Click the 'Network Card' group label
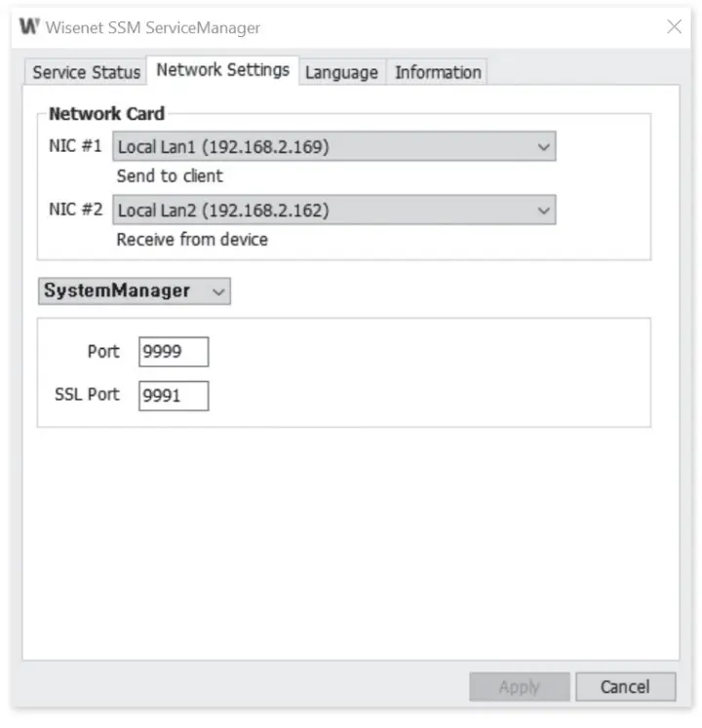The image size is (702, 728). [107, 114]
